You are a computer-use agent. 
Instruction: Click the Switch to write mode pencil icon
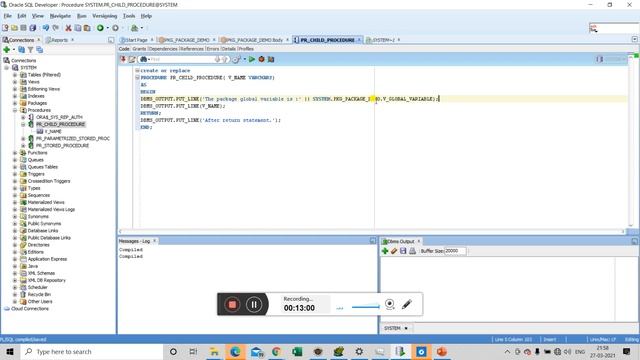click(132, 59)
